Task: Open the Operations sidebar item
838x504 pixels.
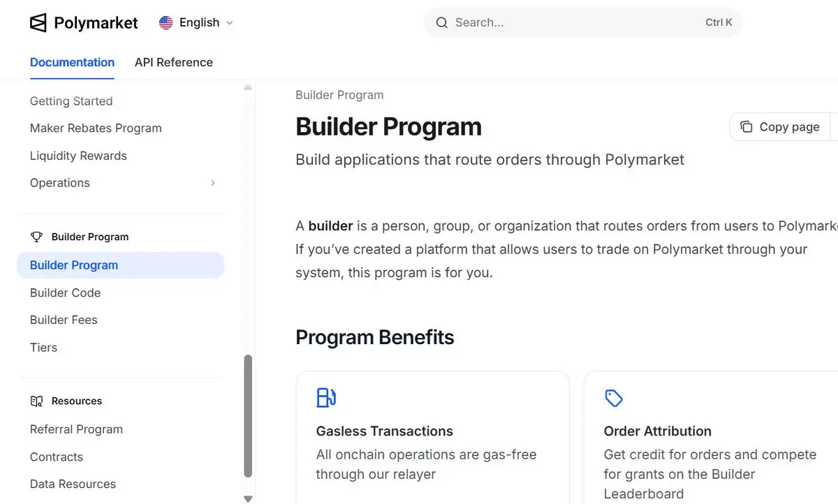Action: coord(120,183)
